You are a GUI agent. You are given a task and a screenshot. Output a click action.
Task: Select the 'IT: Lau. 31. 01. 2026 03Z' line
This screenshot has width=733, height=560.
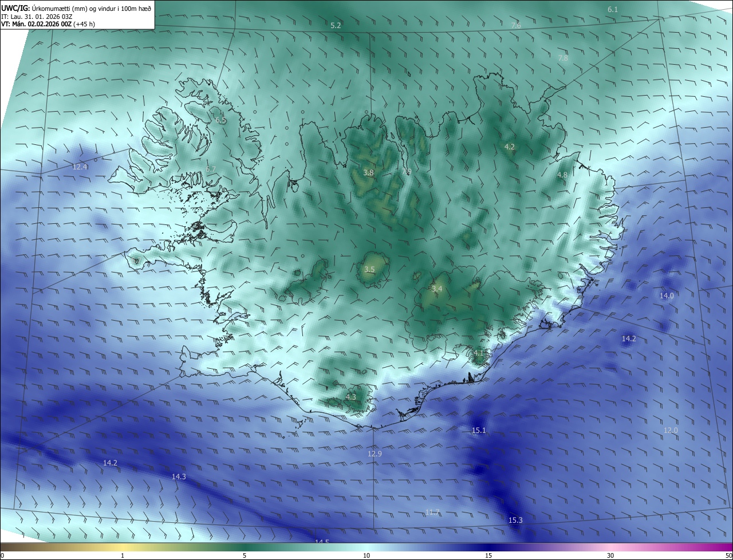pos(37,17)
